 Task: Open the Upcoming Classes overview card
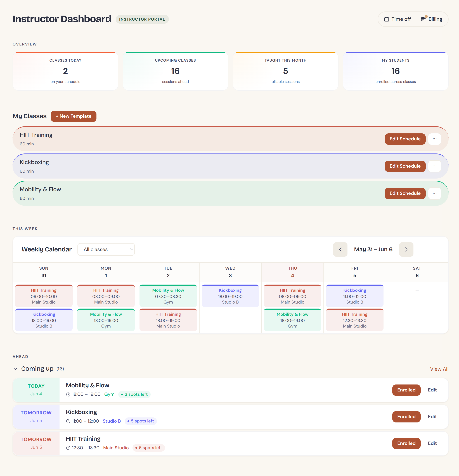click(175, 71)
